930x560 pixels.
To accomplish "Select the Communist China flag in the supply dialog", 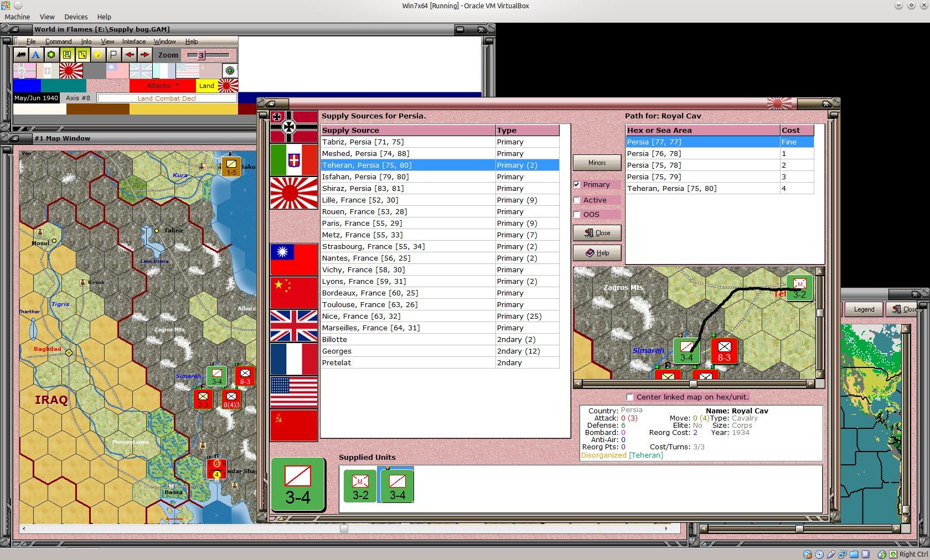I will tap(294, 293).
